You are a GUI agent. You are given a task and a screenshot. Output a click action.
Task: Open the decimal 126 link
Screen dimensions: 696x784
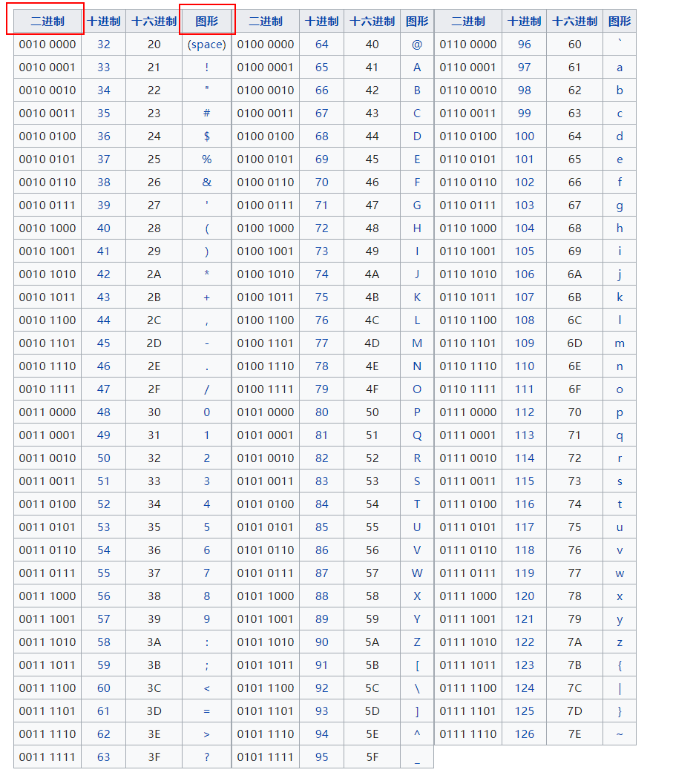(x=524, y=734)
